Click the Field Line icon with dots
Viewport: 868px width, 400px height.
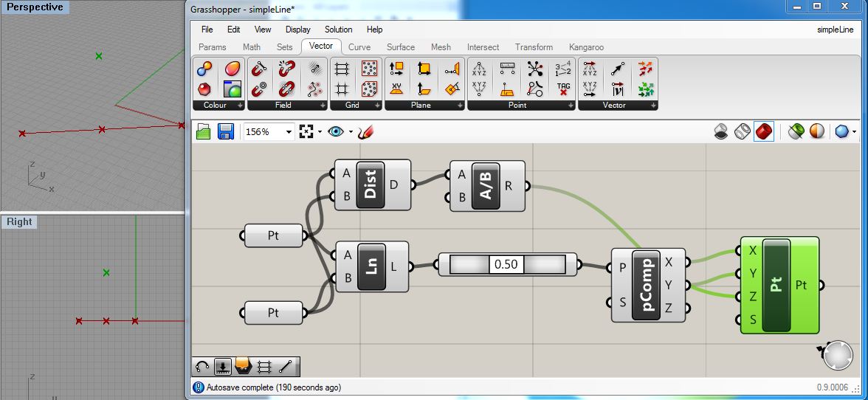(315, 89)
